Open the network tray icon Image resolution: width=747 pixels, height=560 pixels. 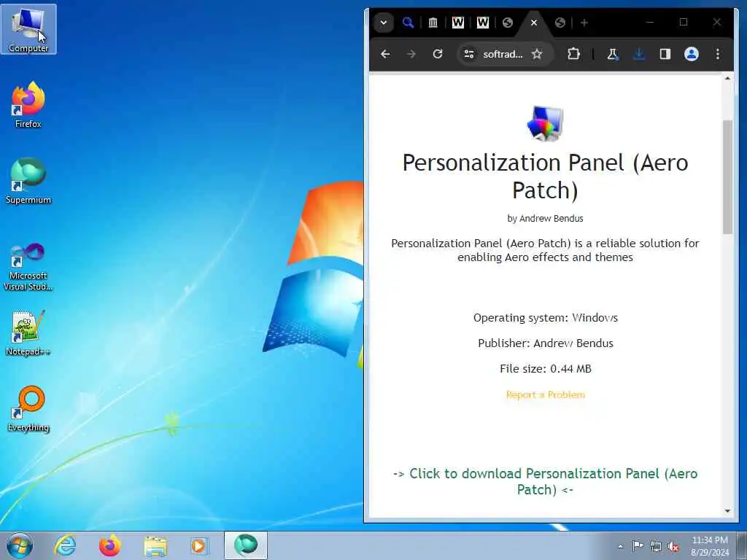(656, 546)
